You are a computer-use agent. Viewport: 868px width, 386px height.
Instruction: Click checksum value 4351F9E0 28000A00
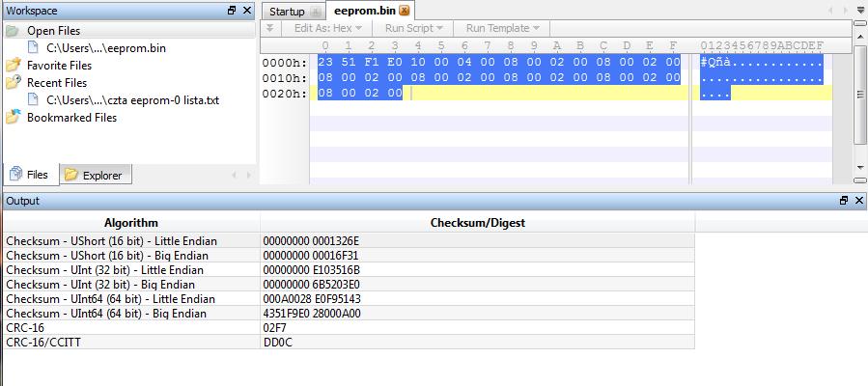point(312,313)
